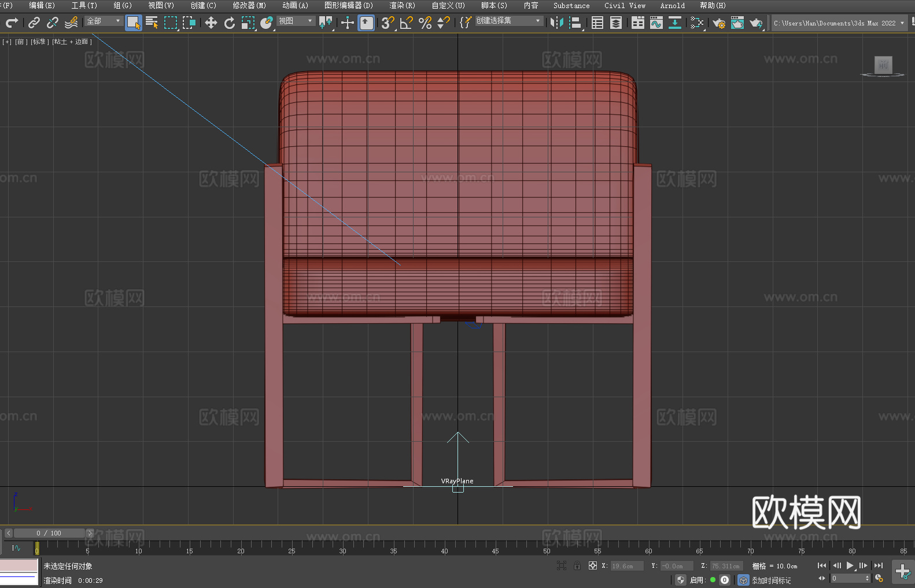Screen dimensions: 915x588
Task: Open the [粘土 + 边面] shading menu
Action: tap(72, 42)
